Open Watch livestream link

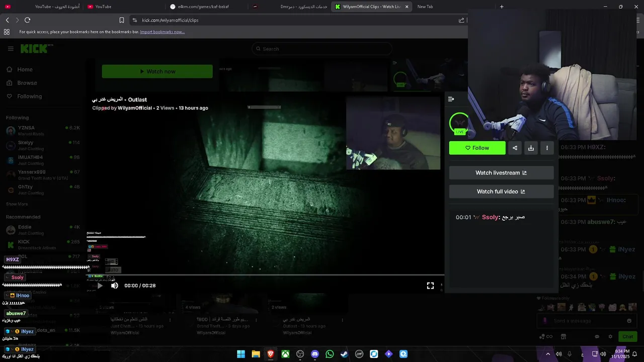501,172
